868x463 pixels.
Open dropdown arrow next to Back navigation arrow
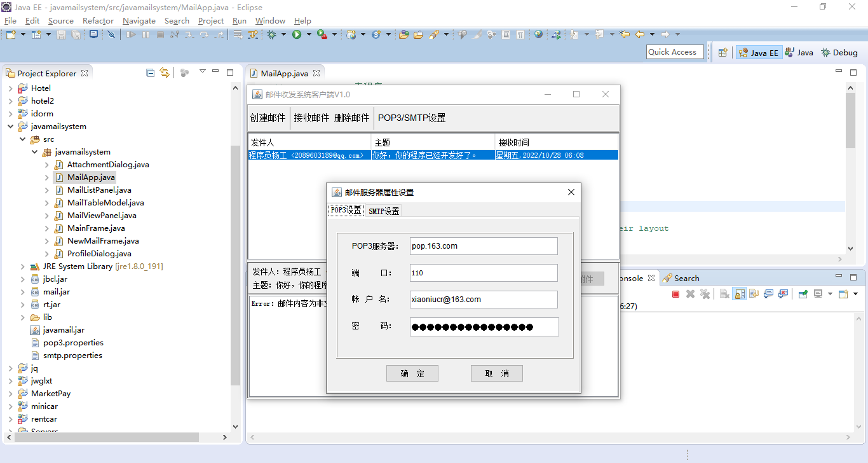coord(651,34)
